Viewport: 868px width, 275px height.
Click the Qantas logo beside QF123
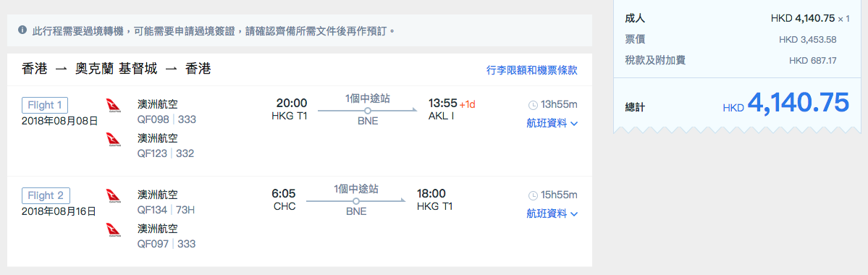[x=112, y=140]
